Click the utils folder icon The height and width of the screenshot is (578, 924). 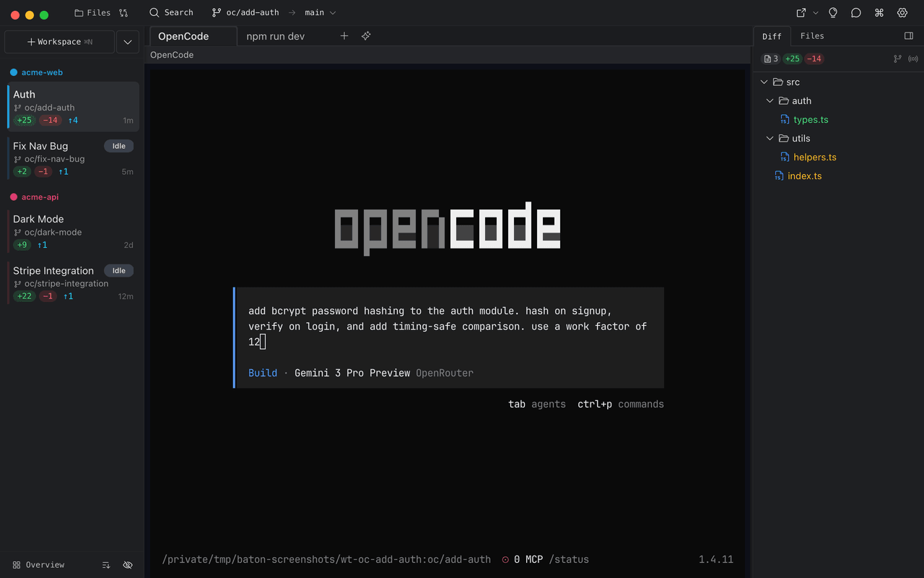coord(783,139)
